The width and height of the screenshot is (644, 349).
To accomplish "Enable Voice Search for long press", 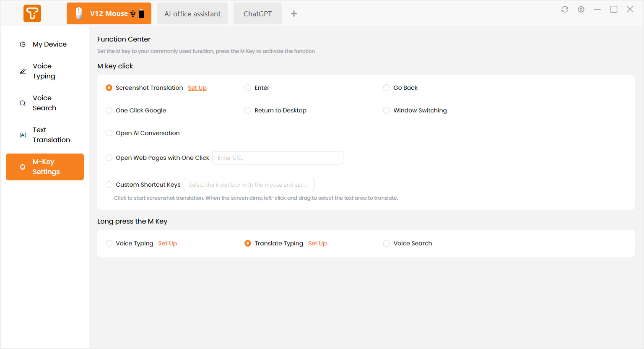I will point(387,243).
